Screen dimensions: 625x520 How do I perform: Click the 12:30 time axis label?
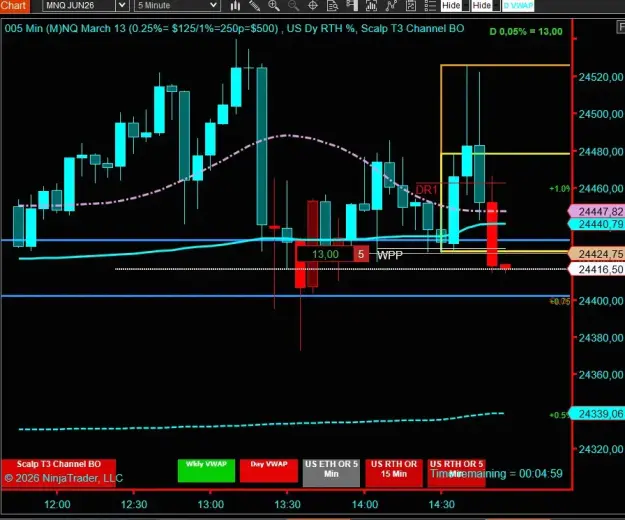click(134, 504)
